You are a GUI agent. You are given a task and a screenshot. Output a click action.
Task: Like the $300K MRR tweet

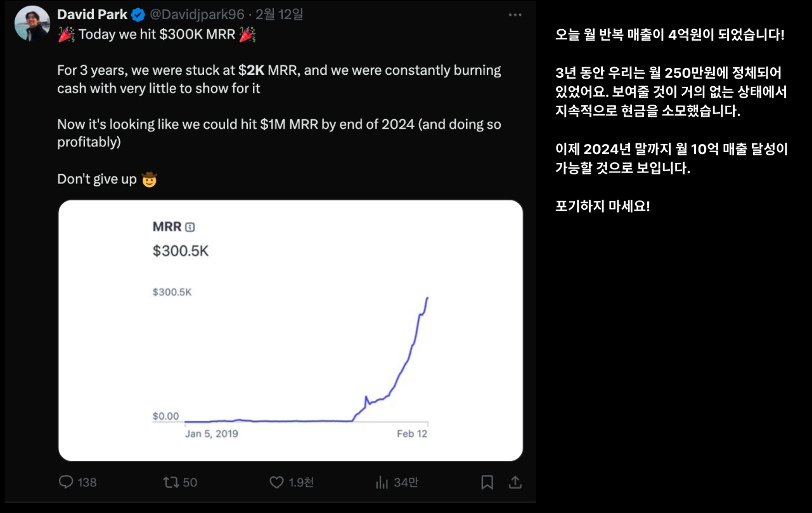point(276,483)
